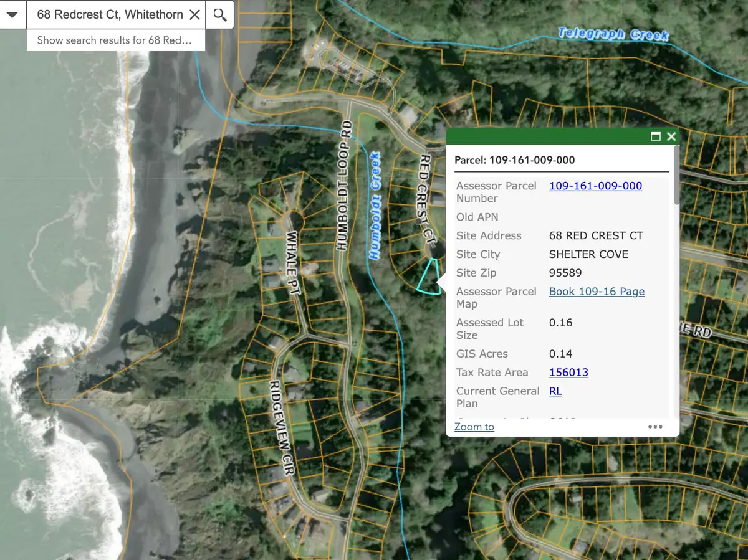Open the 109-161-009-000 parcel number link

[595, 186]
